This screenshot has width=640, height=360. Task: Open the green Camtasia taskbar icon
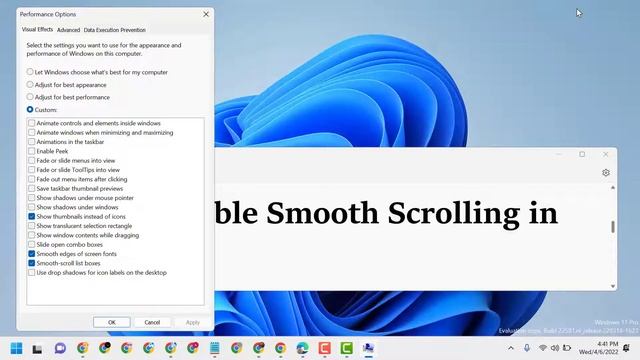click(x=347, y=348)
